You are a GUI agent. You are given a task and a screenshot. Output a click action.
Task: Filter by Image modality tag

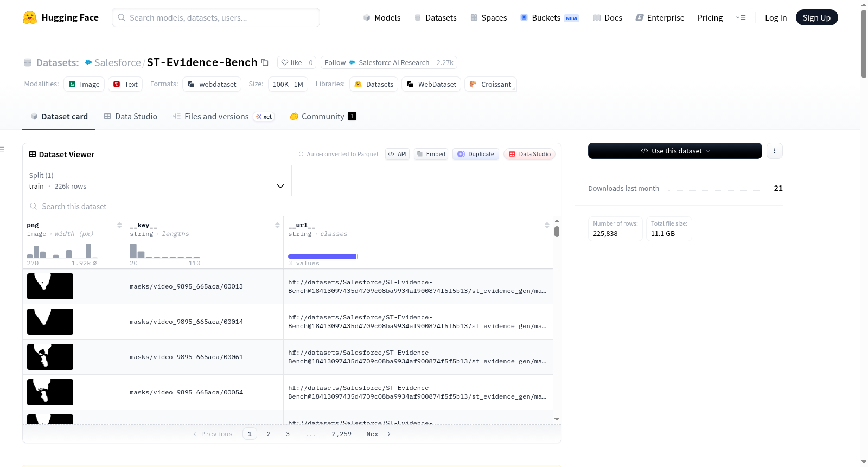(x=84, y=84)
